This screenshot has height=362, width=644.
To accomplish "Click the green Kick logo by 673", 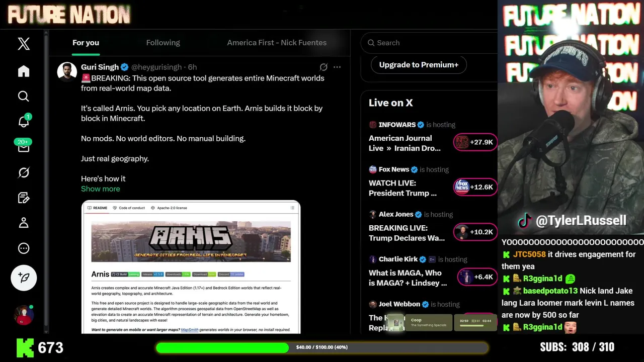I will 25,347.
